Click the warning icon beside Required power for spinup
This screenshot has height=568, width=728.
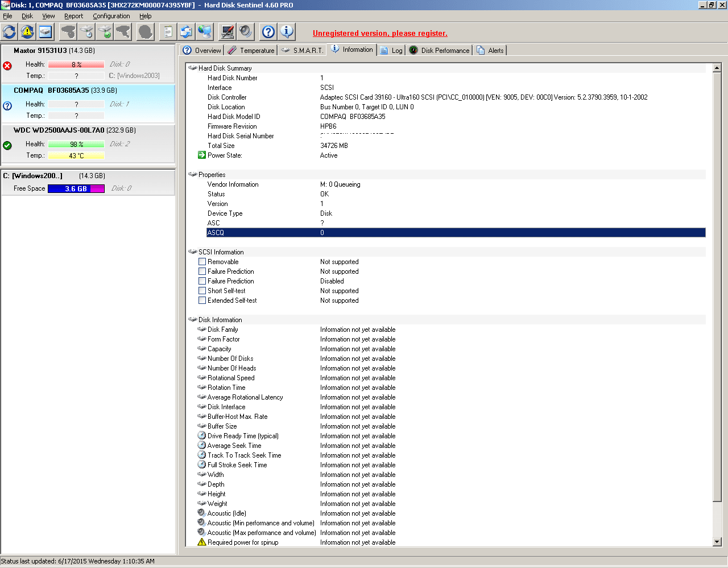(201, 542)
